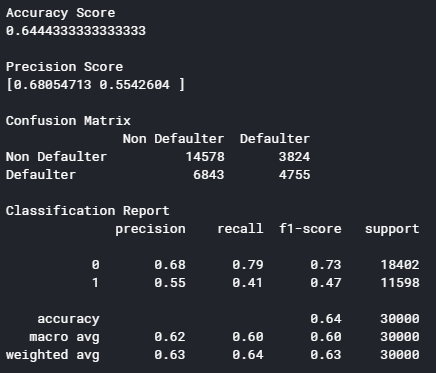This screenshot has width=436, height=373.
Task: Click the precision value 0.68054713
Action: [x=52, y=85]
